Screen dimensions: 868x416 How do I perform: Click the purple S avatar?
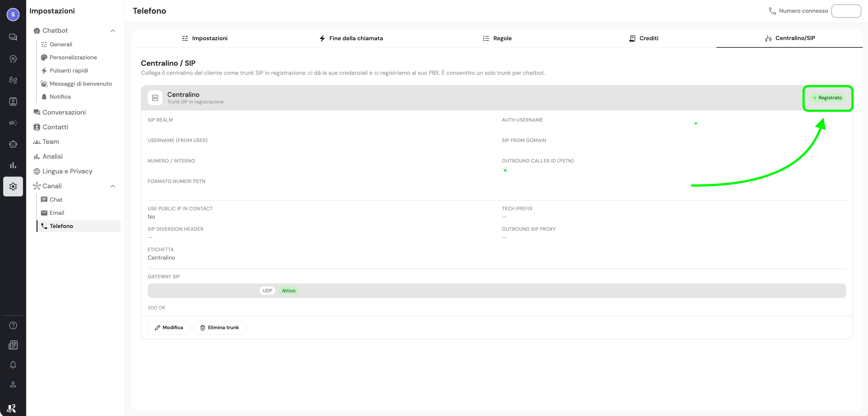[x=13, y=15]
